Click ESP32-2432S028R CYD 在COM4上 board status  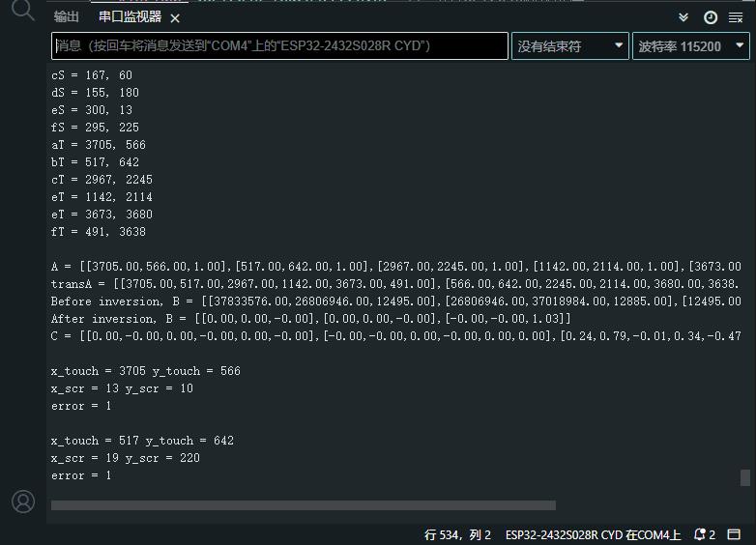[x=593, y=534]
